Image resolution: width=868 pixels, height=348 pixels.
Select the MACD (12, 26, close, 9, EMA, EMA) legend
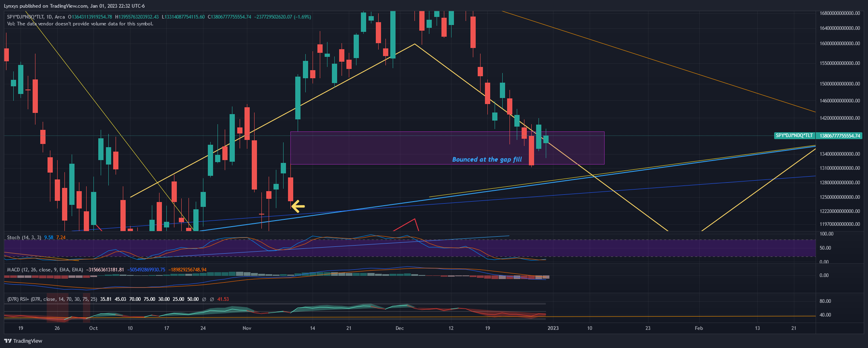pyautogui.click(x=45, y=270)
